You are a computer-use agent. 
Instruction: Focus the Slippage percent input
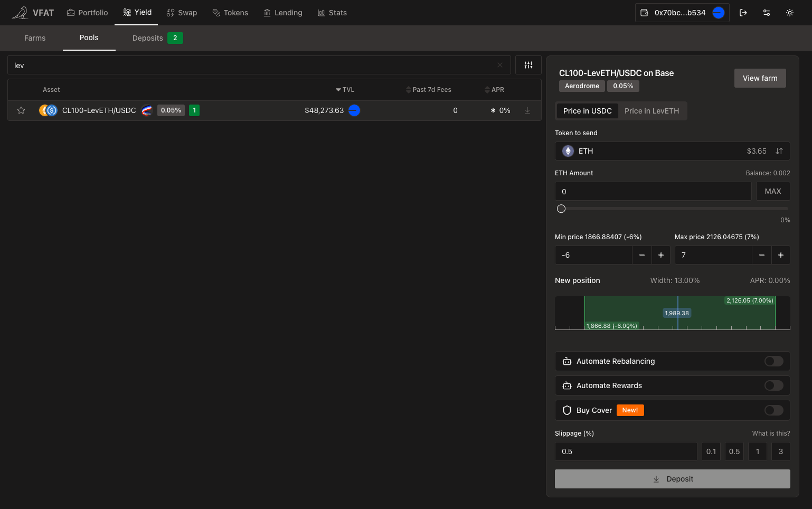(x=626, y=451)
